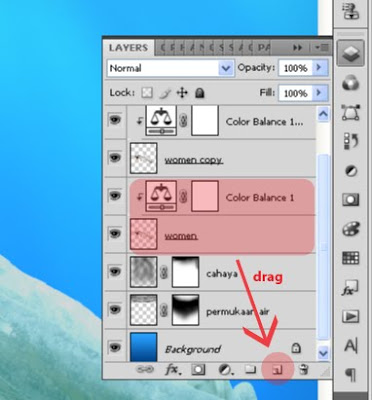Select the cahaya layer name
The width and height of the screenshot is (372, 400).
[x=222, y=274]
